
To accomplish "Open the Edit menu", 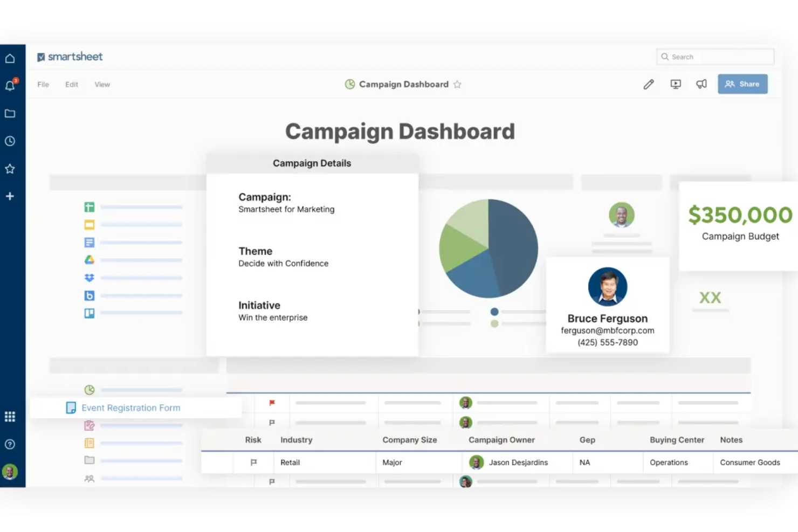I will (x=72, y=85).
